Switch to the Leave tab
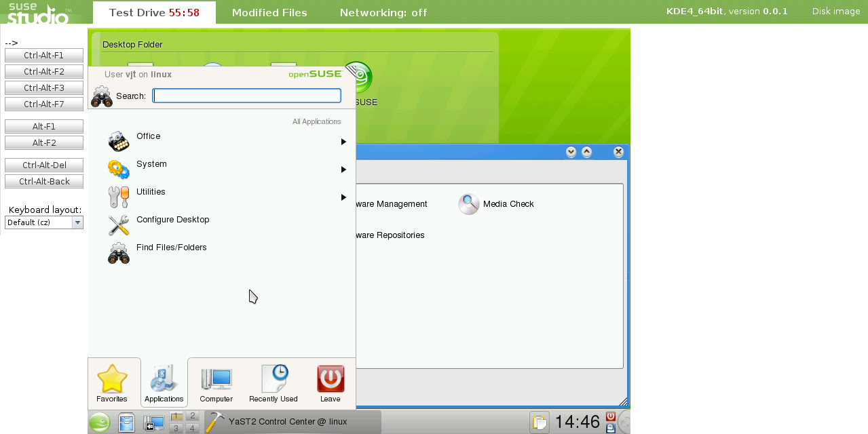 pyautogui.click(x=331, y=383)
